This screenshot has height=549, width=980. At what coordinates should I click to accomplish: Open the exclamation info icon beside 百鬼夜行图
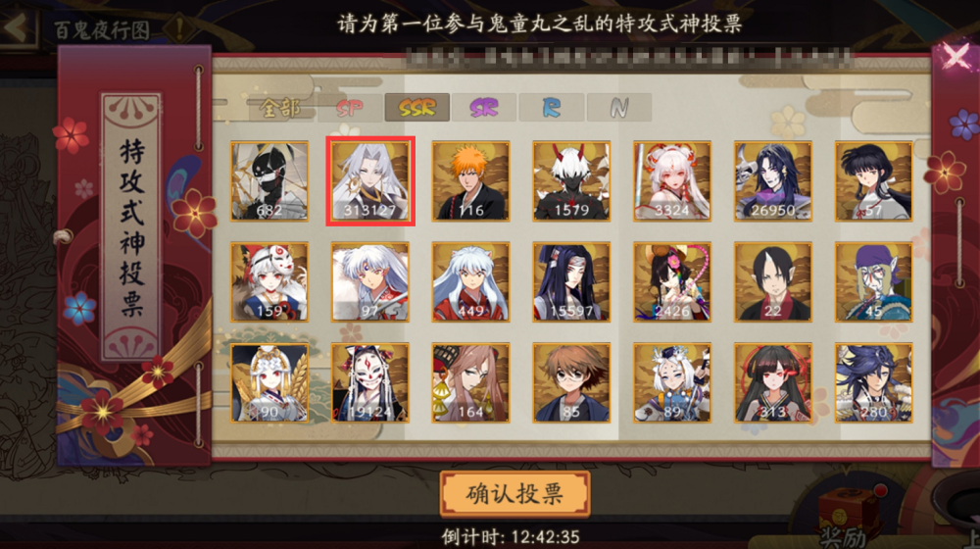180,28
